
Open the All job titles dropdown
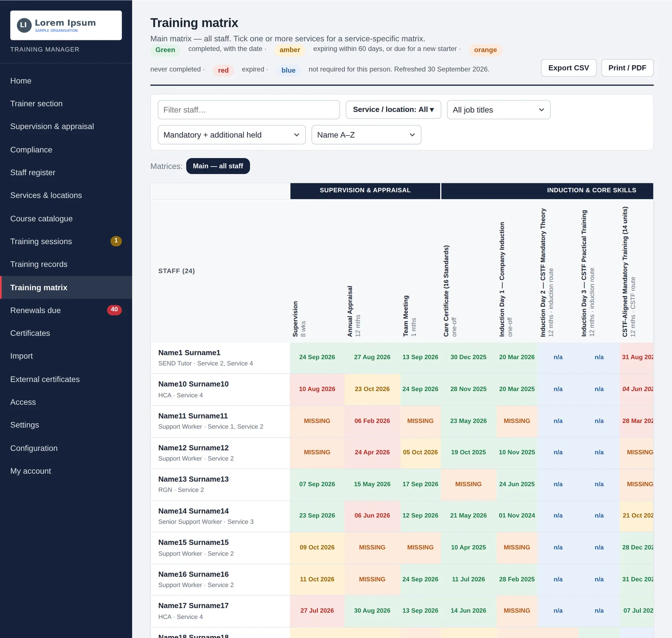click(x=499, y=110)
